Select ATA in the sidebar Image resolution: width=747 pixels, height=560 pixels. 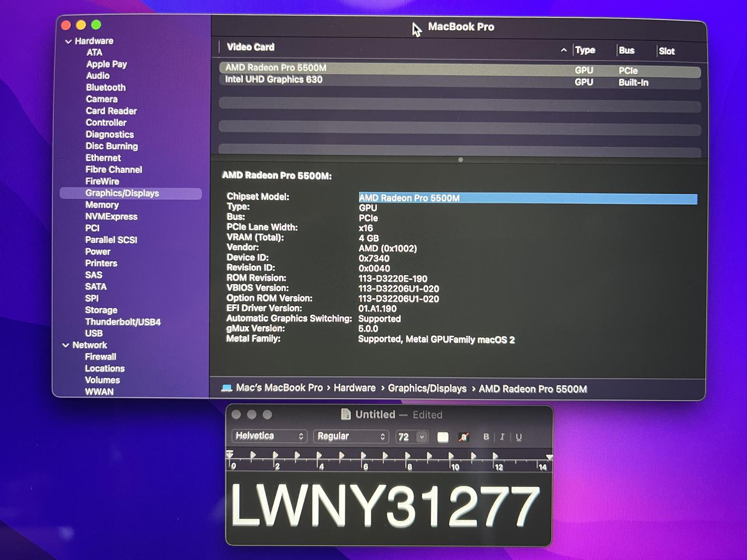tap(94, 52)
